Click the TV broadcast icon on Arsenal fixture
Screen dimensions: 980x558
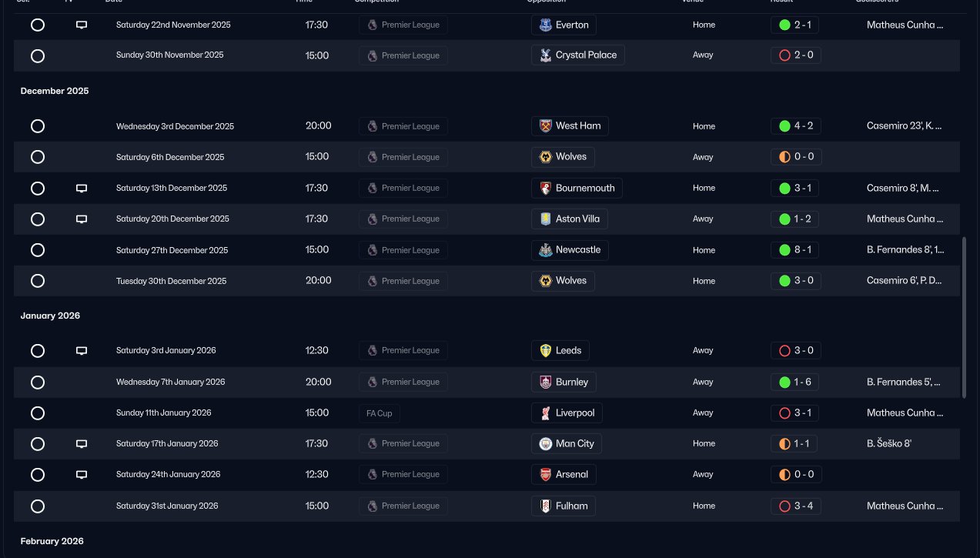point(82,475)
